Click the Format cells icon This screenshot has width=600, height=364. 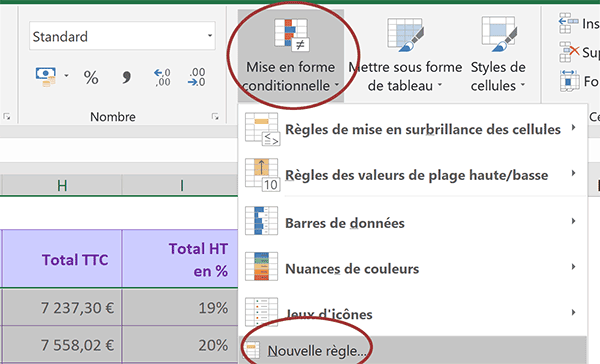569,81
